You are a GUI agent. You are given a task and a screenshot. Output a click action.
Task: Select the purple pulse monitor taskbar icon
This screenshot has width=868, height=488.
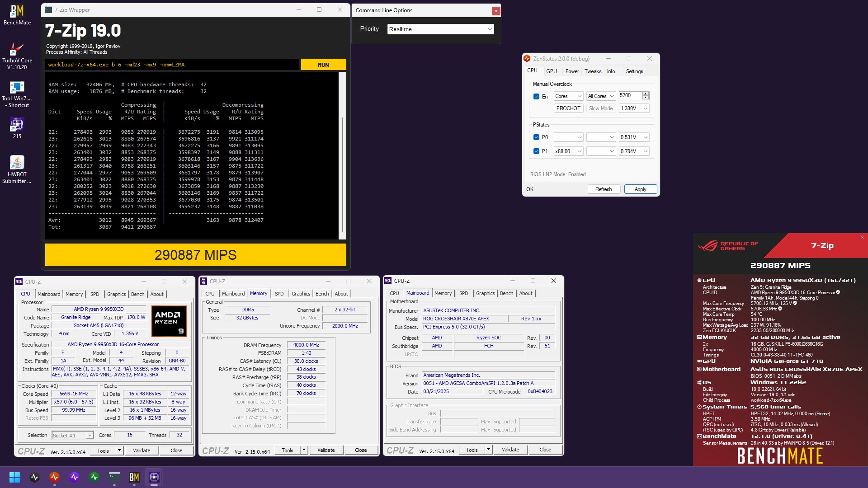click(75, 477)
